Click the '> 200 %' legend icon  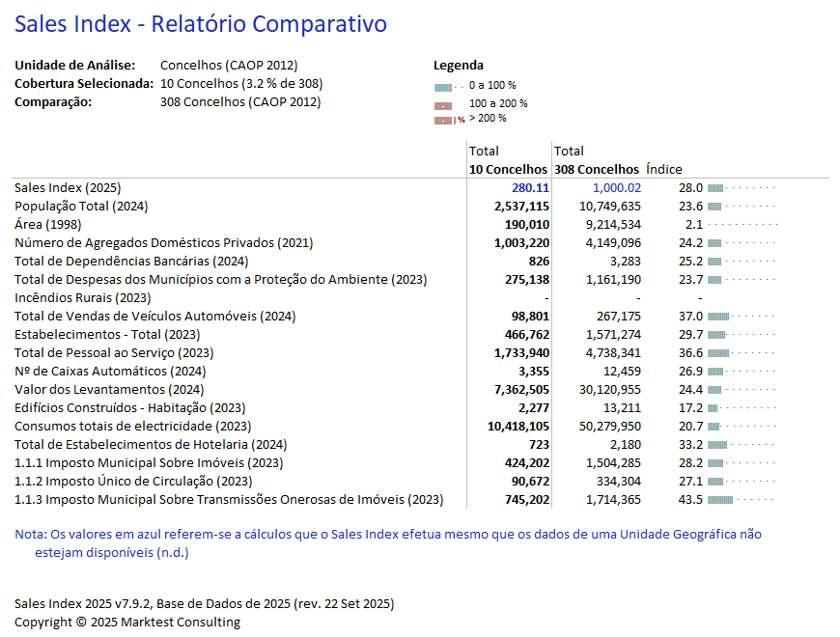[443, 120]
